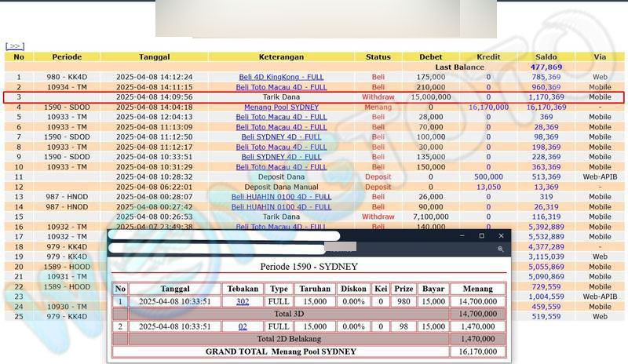Image resolution: width=628 pixels, height=364 pixels.
Task: Click the 02 tebakan link in popup
Action: [243, 326]
